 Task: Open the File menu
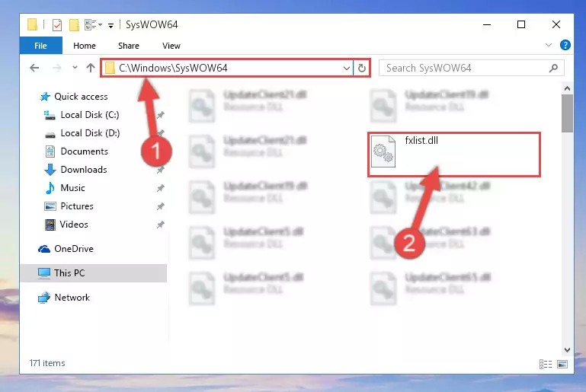pyautogui.click(x=40, y=46)
